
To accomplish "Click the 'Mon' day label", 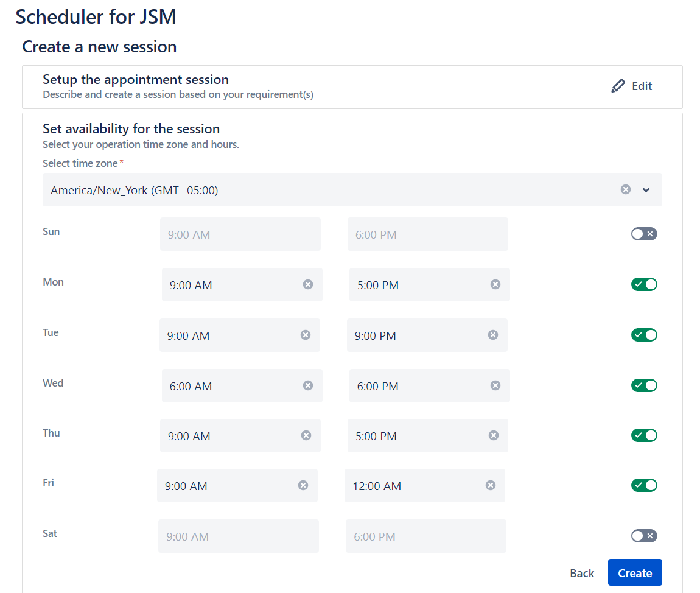I will pyautogui.click(x=53, y=282).
